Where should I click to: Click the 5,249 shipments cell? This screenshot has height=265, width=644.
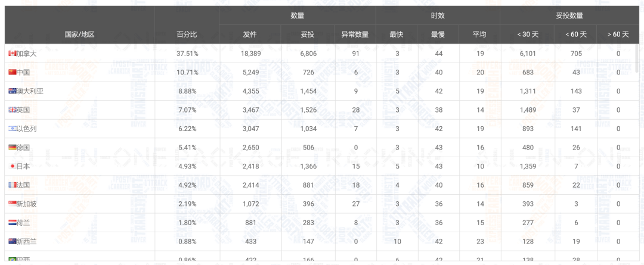(x=250, y=72)
